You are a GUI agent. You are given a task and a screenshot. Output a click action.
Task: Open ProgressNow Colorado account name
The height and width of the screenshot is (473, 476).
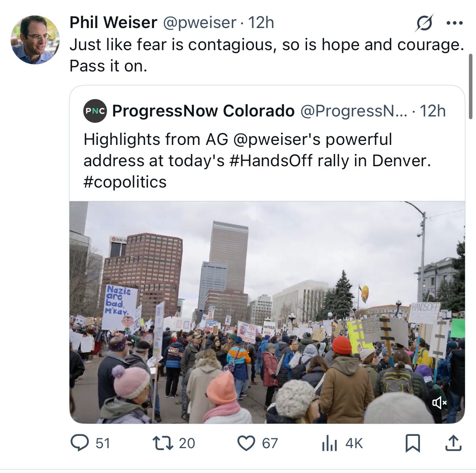pos(203,111)
